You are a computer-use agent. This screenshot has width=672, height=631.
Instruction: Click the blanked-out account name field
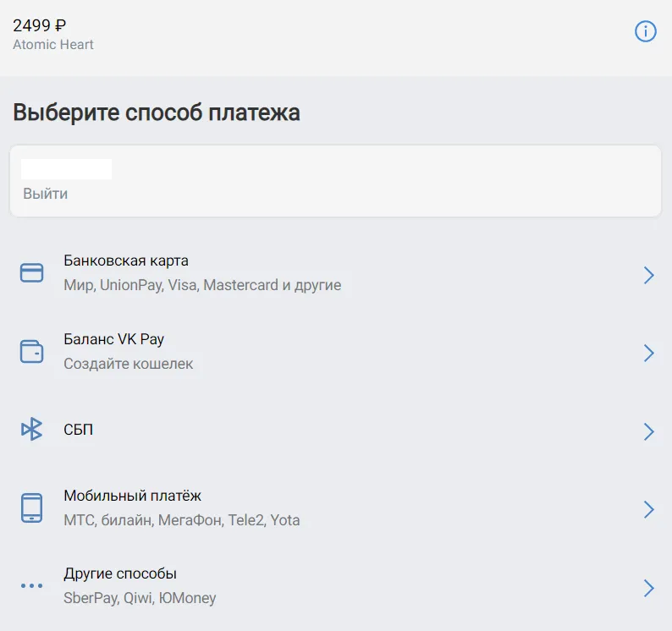point(66,169)
